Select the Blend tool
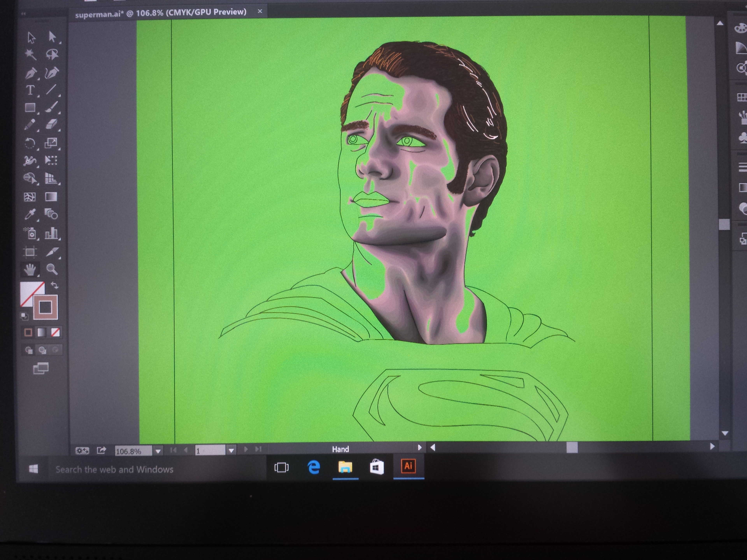 click(x=51, y=214)
